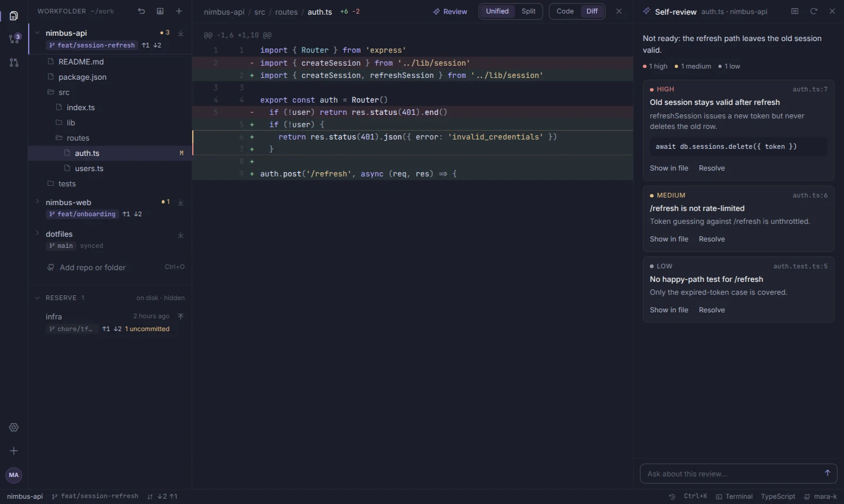844x504 pixels.
Task: Open the users.ts file
Action: click(110, 168)
